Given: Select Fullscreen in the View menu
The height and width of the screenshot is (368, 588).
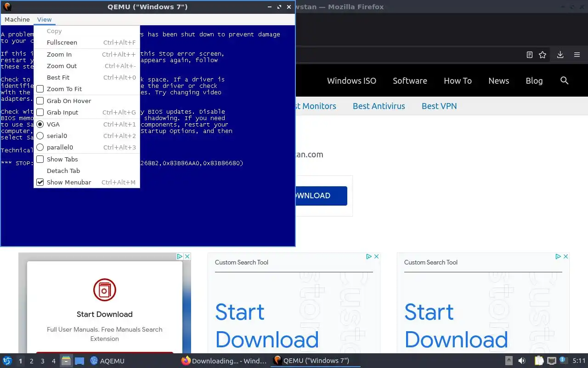Looking at the screenshot, I should coord(87,42).
